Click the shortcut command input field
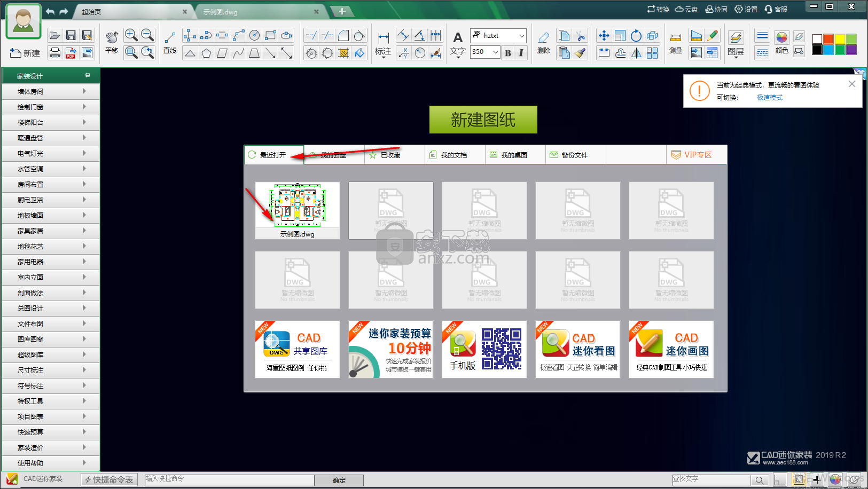 coord(229,479)
